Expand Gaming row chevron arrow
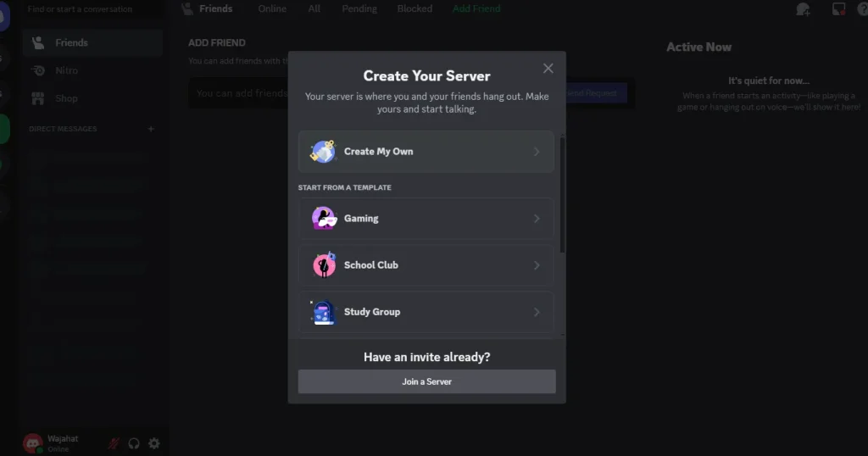This screenshot has width=868, height=456. click(537, 219)
